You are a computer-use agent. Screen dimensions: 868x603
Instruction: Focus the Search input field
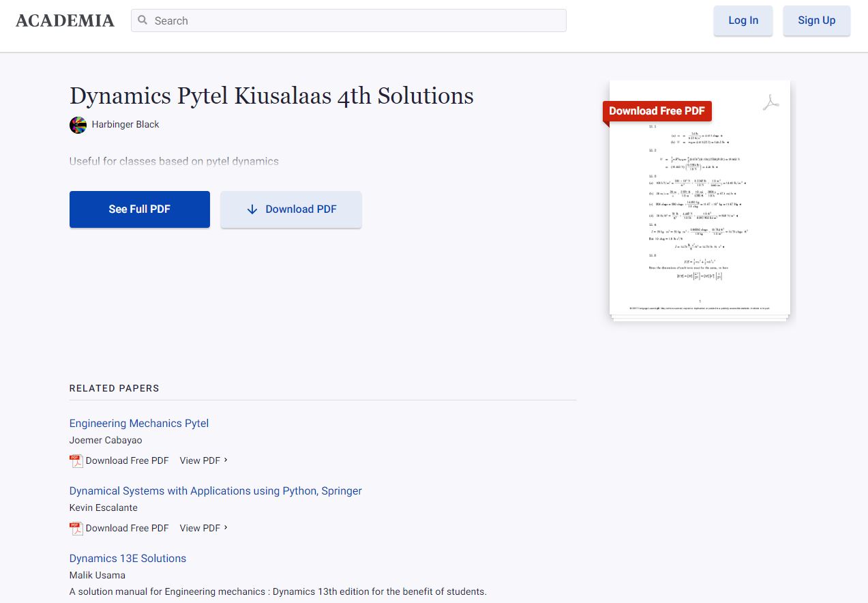click(x=348, y=20)
